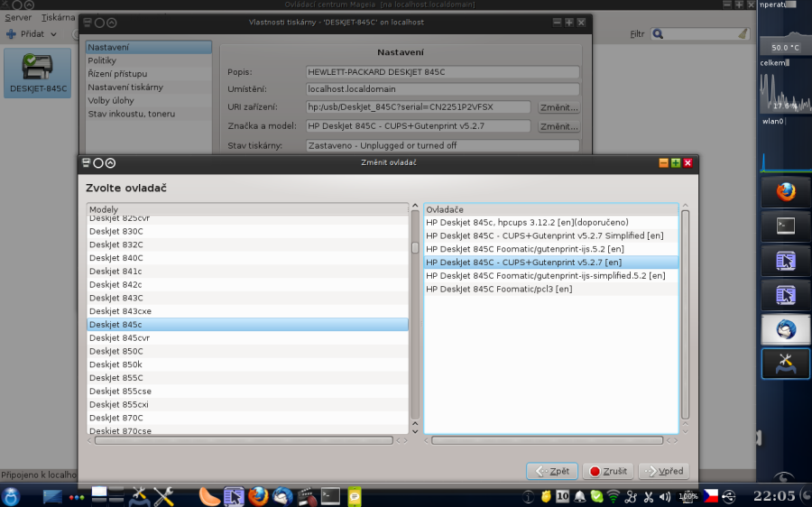The width and height of the screenshot is (812, 507).
Task: Click the Zpět button
Action: point(552,471)
